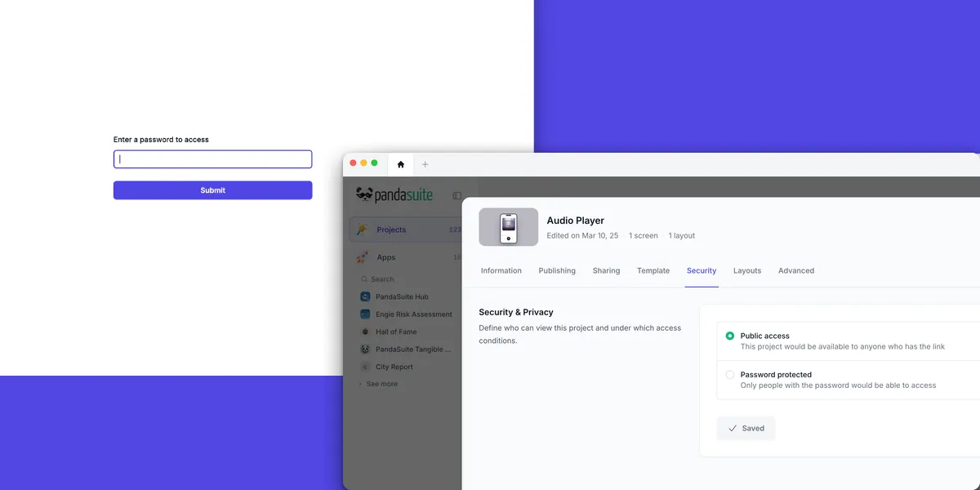Click the Saved checkmark icon

pos(733,428)
